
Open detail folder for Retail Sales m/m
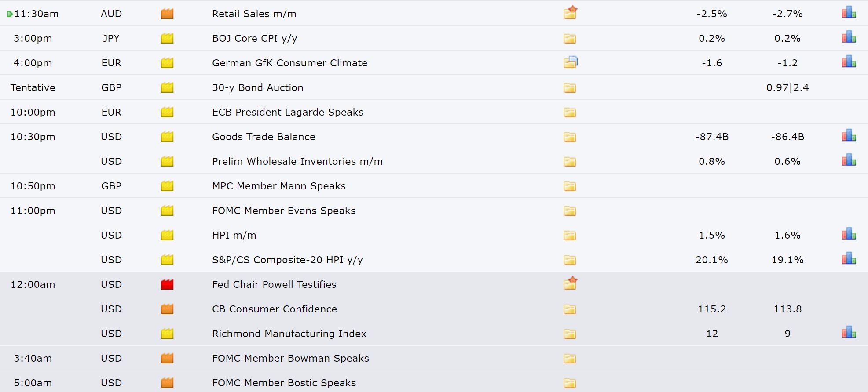(570, 13)
